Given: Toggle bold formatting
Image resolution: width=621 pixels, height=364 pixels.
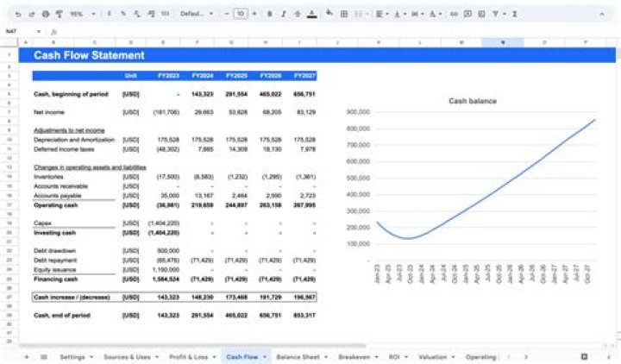Looking at the screenshot, I should coord(270,14).
